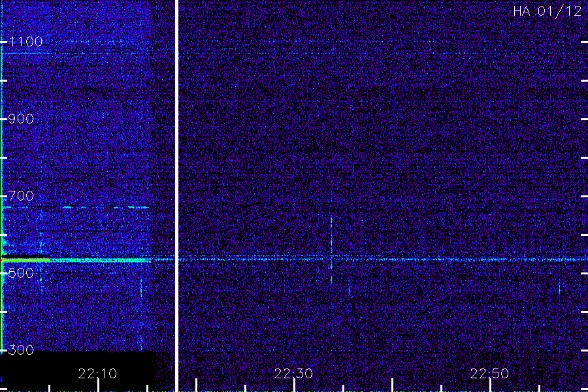588x392 pixels.
Task: Click the 300 frequency axis label
Action: [x=21, y=350]
